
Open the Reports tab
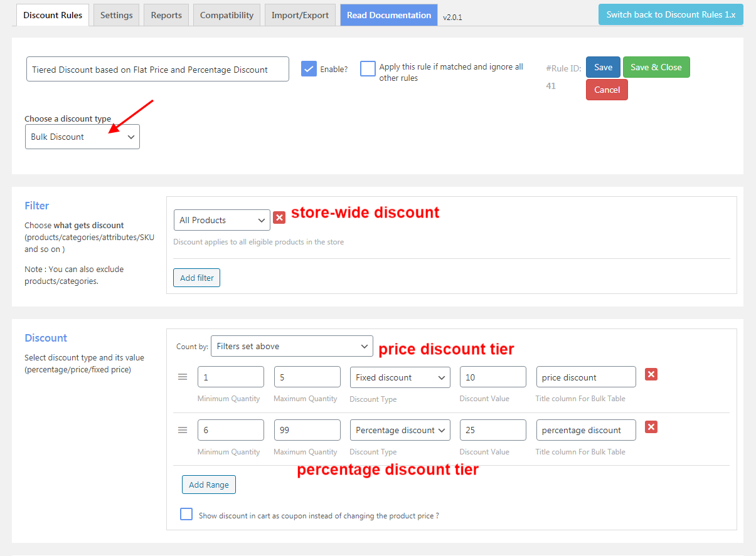point(166,14)
